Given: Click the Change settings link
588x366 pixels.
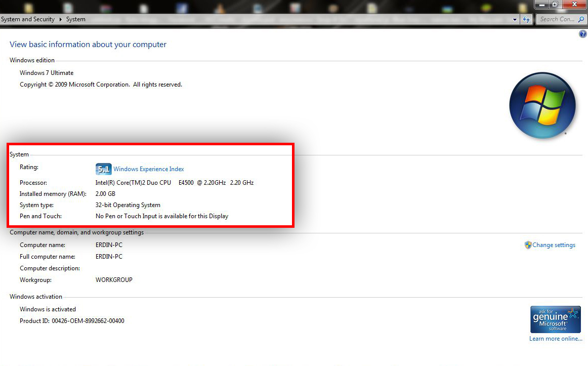Looking at the screenshot, I should 554,245.
